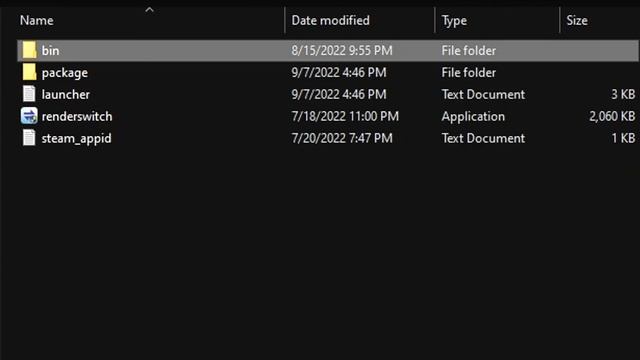
Task: Select the renderswitch file name
Action: pyautogui.click(x=77, y=116)
